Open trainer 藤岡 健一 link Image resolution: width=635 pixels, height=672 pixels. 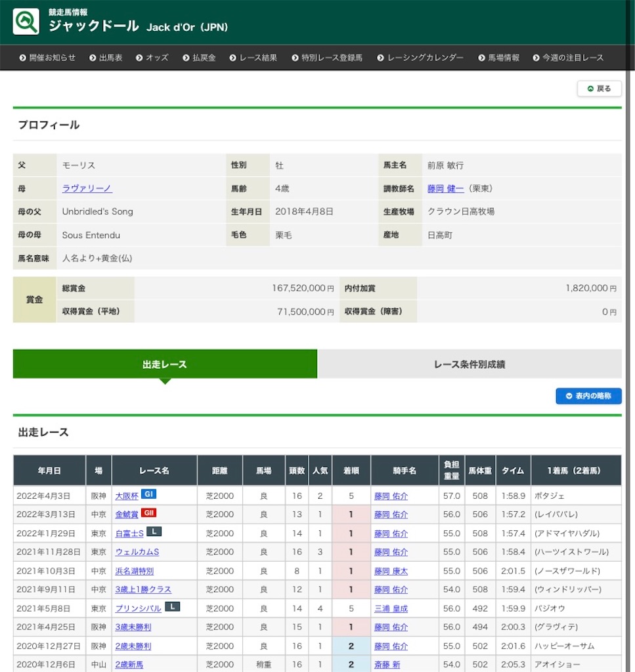pyautogui.click(x=445, y=188)
